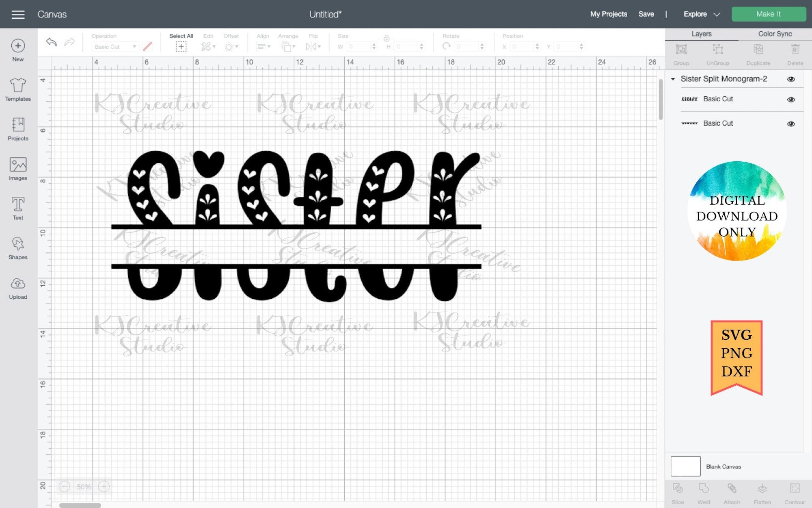The image size is (812, 508).
Task: Toggle visibility of the first Basic Cut layer
Action: (x=790, y=99)
